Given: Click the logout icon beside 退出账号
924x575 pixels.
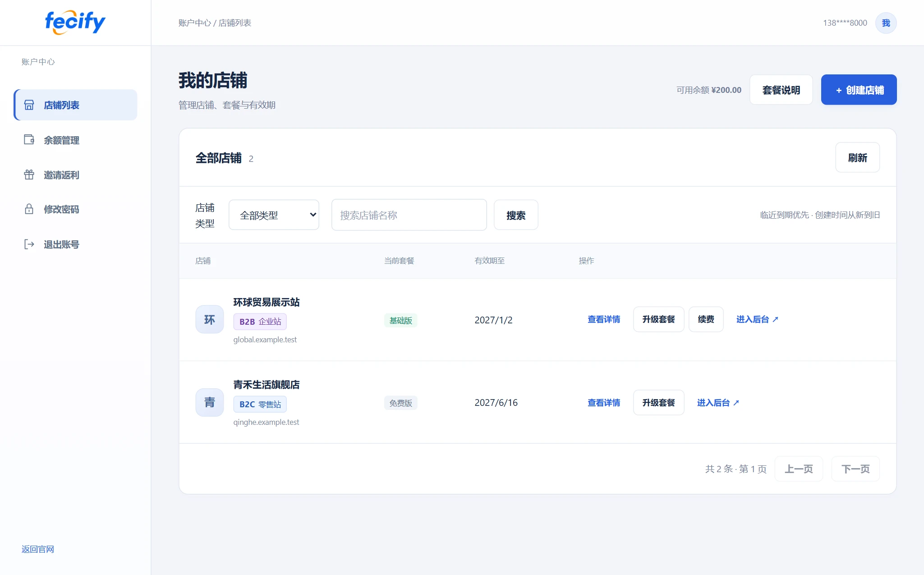Looking at the screenshot, I should 29,244.
